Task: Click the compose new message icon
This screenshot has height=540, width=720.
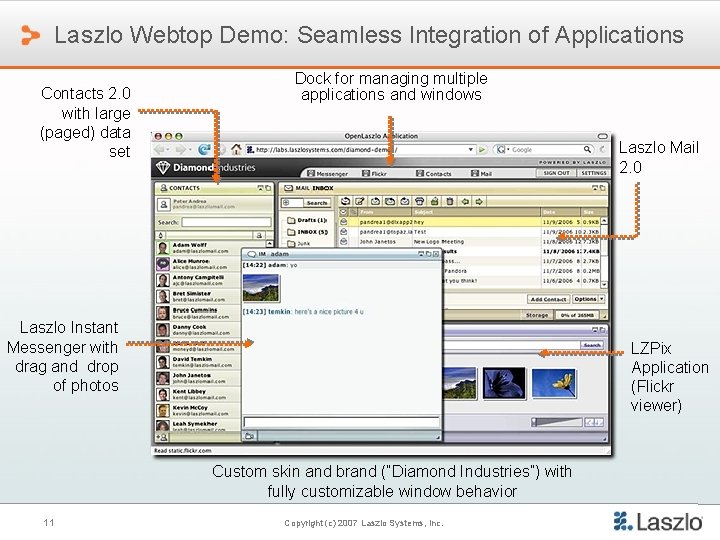Action: [x=360, y=201]
